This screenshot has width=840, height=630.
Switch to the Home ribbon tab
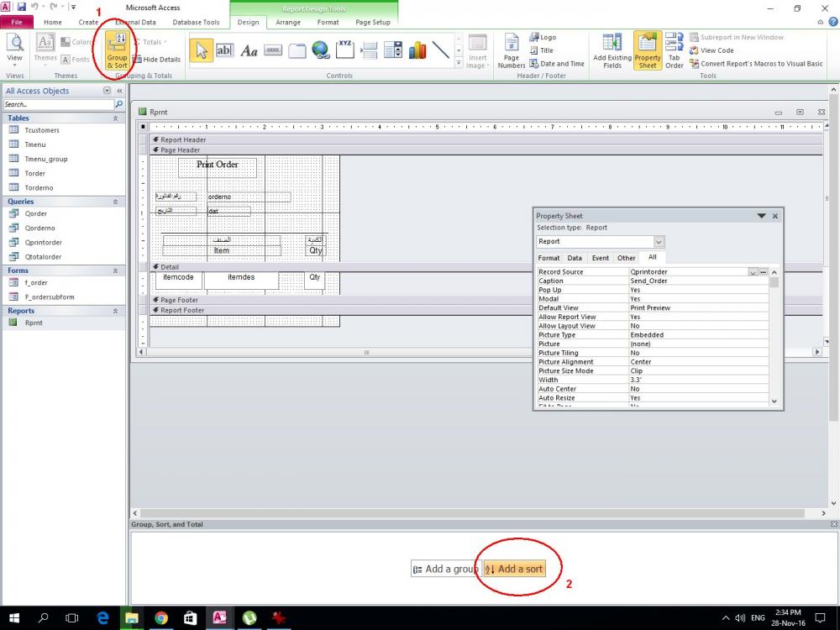52,22
